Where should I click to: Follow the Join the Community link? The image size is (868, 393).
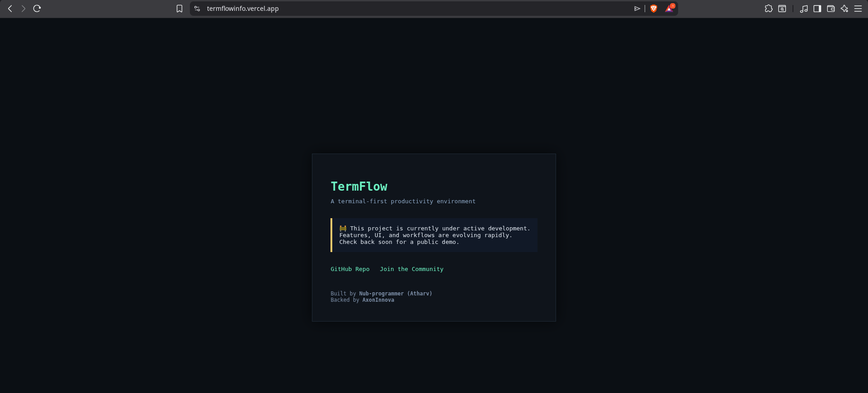pyautogui.click(x=411, y=269)
